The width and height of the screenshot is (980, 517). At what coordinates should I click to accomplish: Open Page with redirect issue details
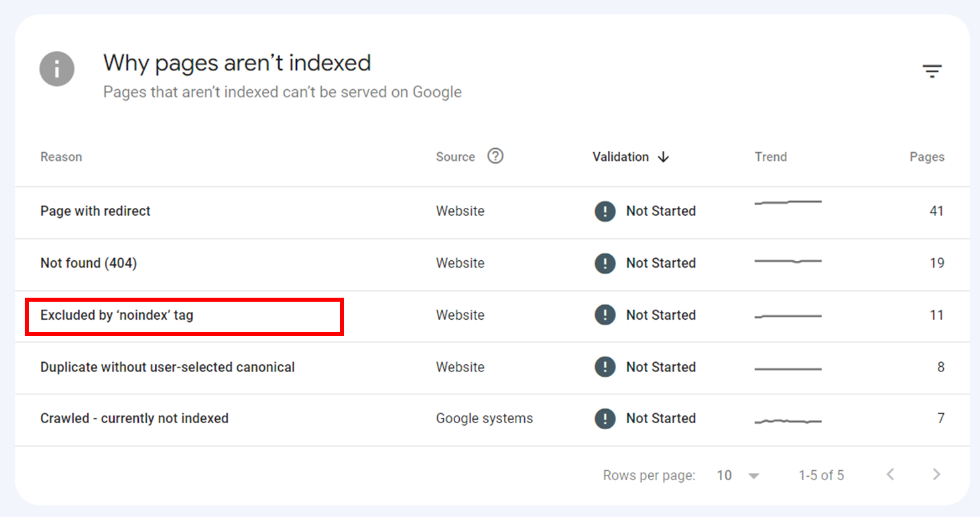coord(95,211)
